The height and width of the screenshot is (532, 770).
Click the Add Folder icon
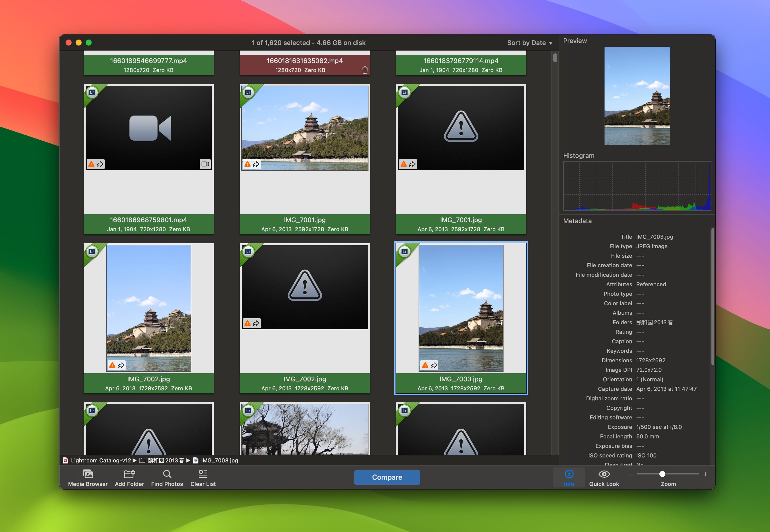(129, 474)
